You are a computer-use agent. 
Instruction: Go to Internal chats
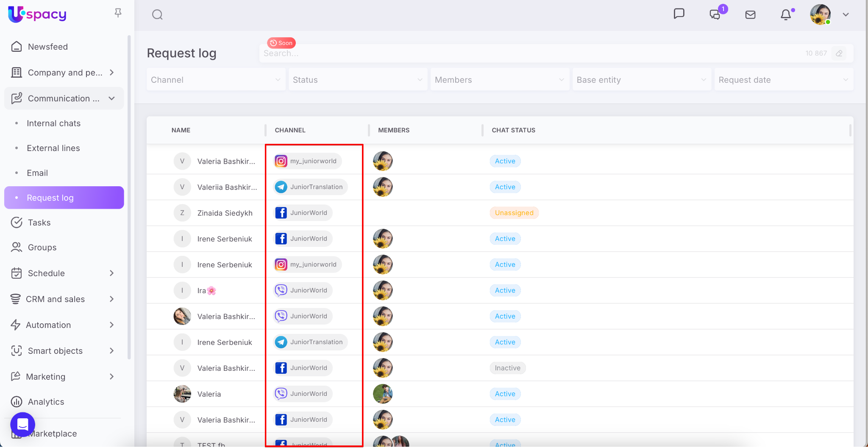coord(53,123)
